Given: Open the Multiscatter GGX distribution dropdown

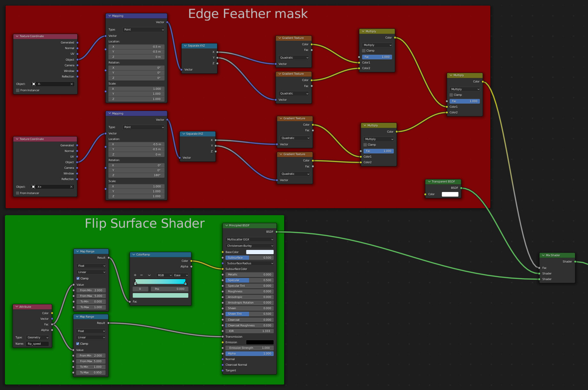Looking at the screenshot, I should [250, 240].
